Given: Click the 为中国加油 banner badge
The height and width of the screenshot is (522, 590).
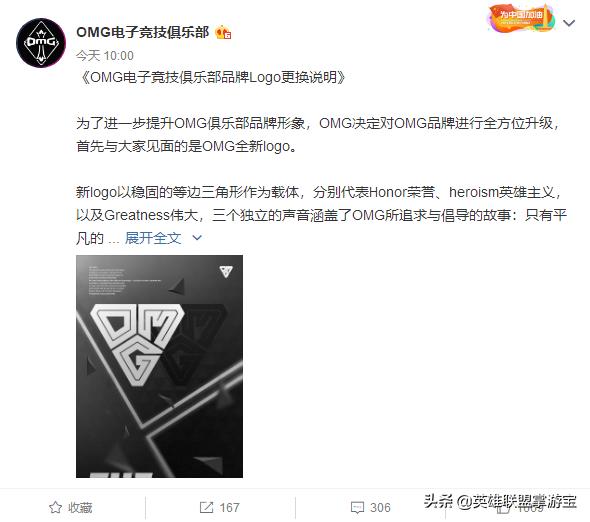Looking at the screenshot, I should click(521, 18).
